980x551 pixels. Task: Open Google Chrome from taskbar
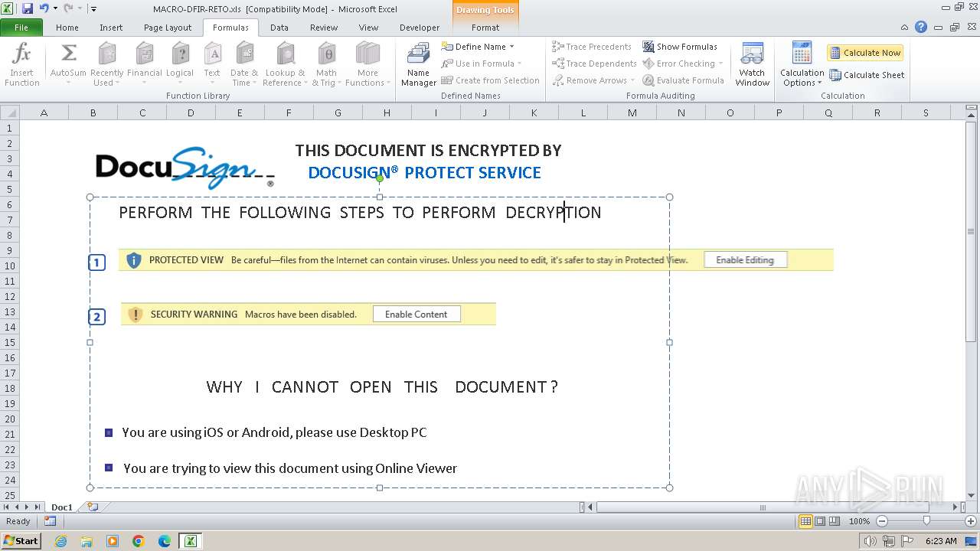(139, 541)
